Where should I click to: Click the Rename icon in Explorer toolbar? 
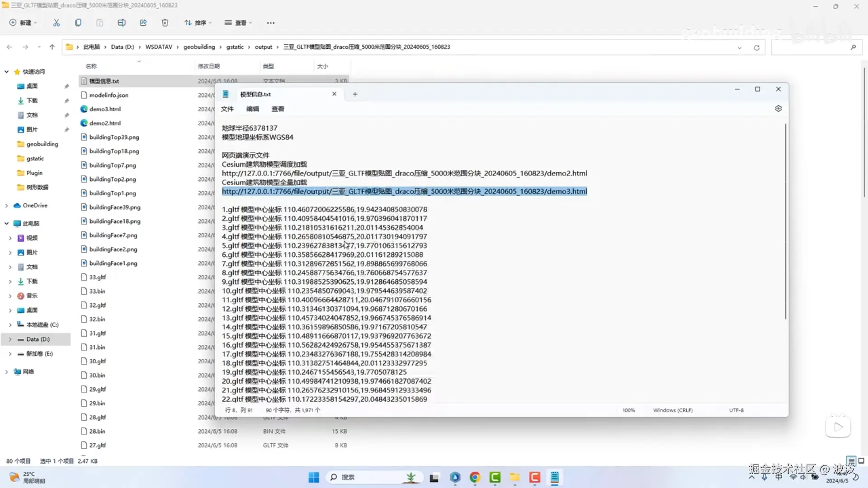pyautogui.click(x=121, y=23)
